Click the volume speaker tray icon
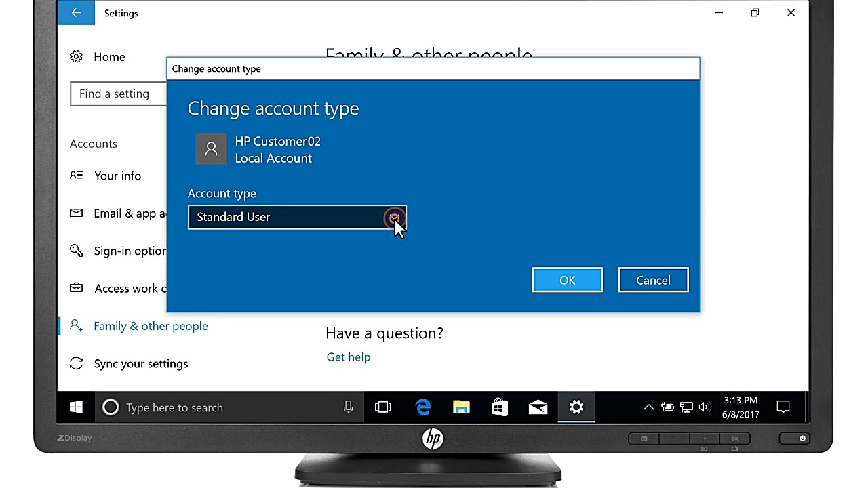Image resolution: width=868 pixels, height=488 pixels. (705, 407)
